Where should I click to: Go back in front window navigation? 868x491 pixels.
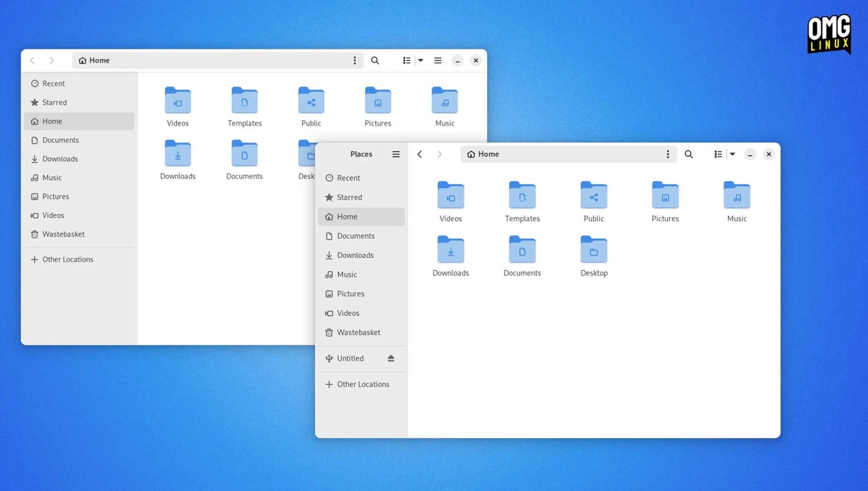pos(419,154)
